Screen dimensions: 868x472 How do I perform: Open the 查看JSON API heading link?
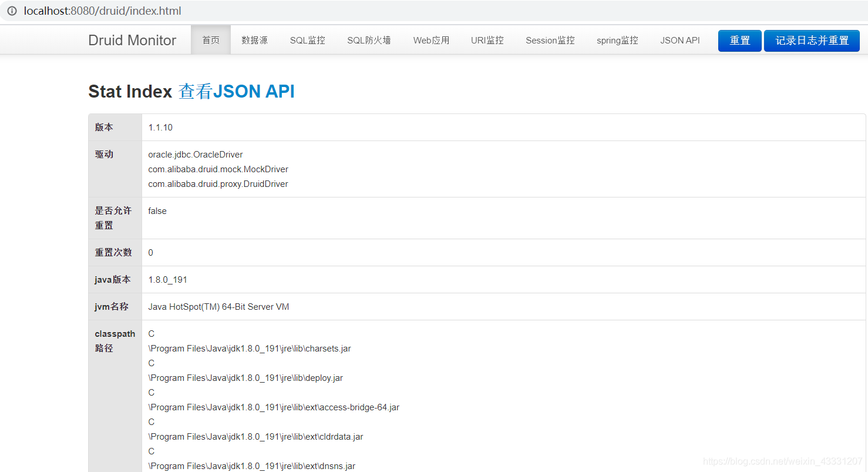tap(237, 91)
